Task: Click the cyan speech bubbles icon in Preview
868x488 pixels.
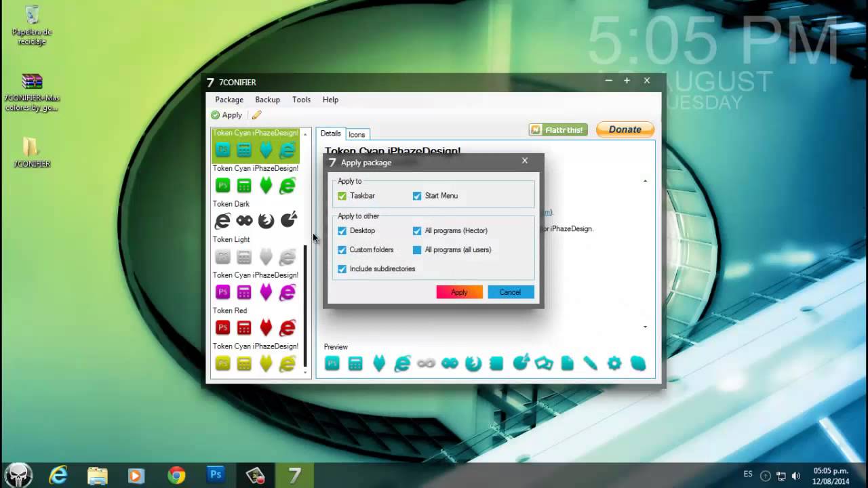Action: (x=544, y=363)
